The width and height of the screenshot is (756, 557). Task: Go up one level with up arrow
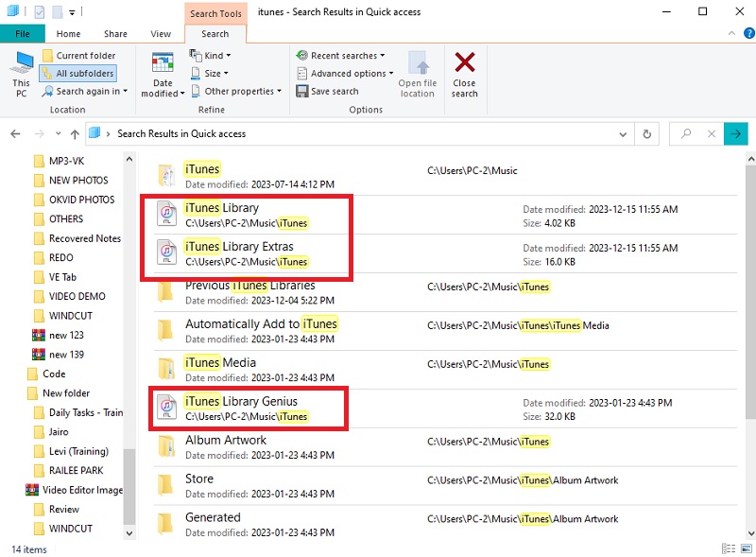(x=75, y=133)
